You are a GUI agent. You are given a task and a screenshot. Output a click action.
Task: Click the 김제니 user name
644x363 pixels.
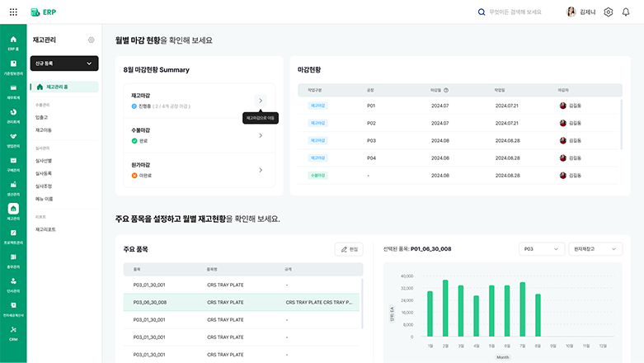coord(587,12)
